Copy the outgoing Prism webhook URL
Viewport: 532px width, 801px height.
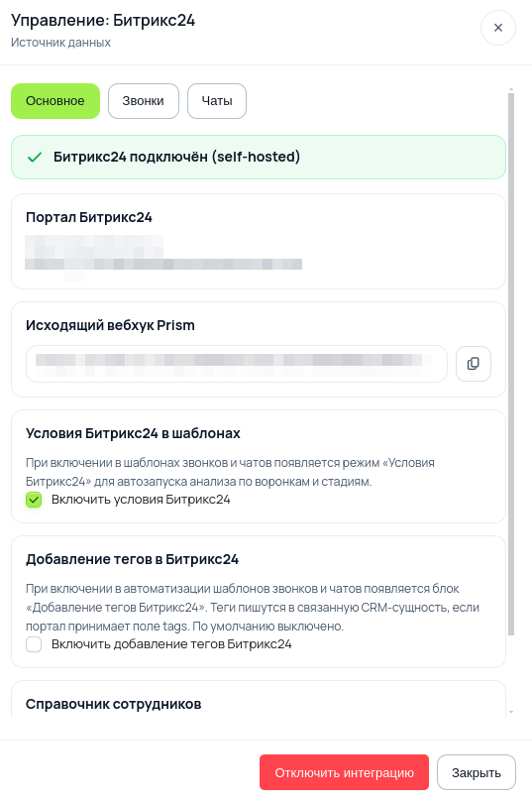(474, 364)
